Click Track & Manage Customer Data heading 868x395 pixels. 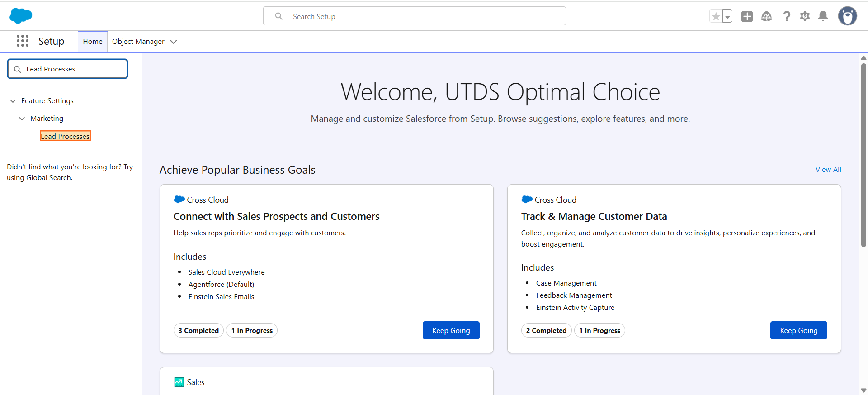pos(594,216)
